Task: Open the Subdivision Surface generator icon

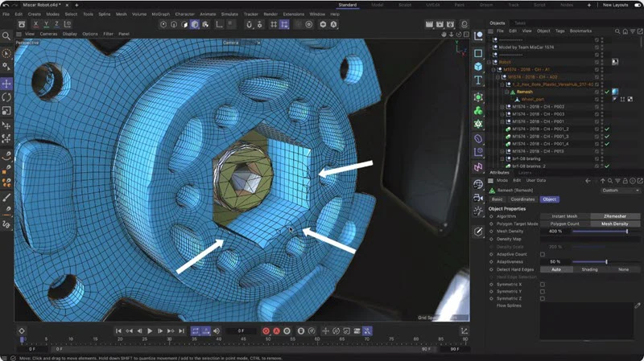Action: (x=478, y=97)
